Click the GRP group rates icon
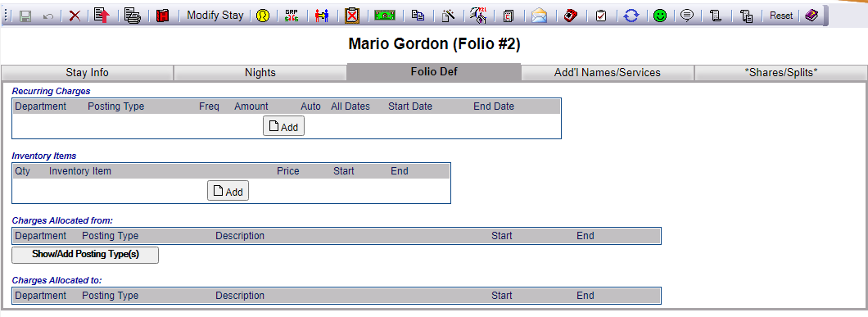The width and height of the screenshot is (868, 317). click(292, 16)
